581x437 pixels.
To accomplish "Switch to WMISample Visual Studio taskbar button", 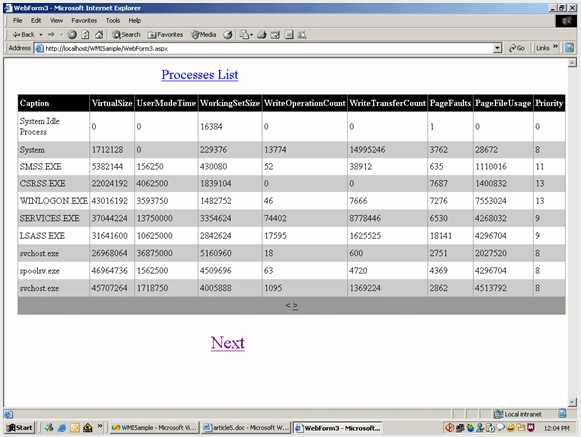I will tap(155, 428).
